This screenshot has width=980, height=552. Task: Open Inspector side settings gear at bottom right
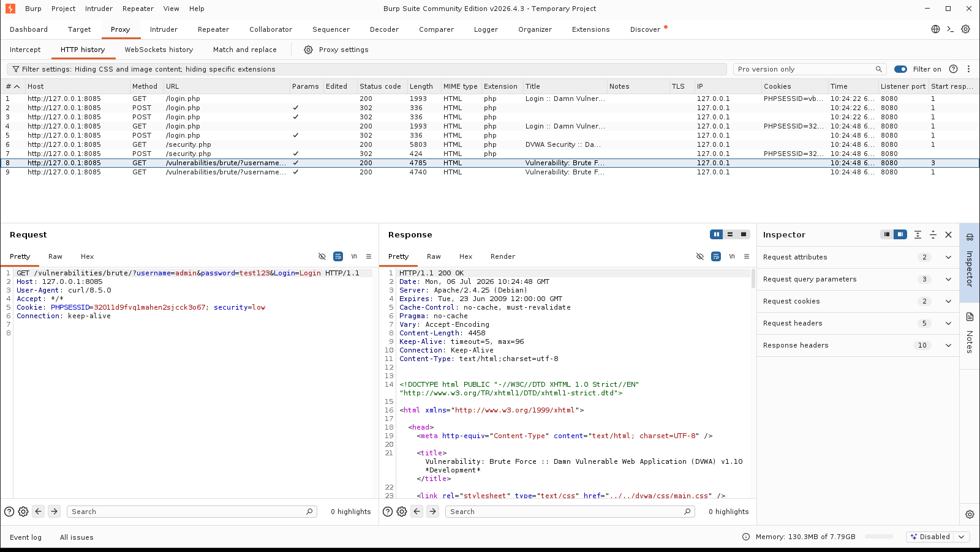(970, 515)
